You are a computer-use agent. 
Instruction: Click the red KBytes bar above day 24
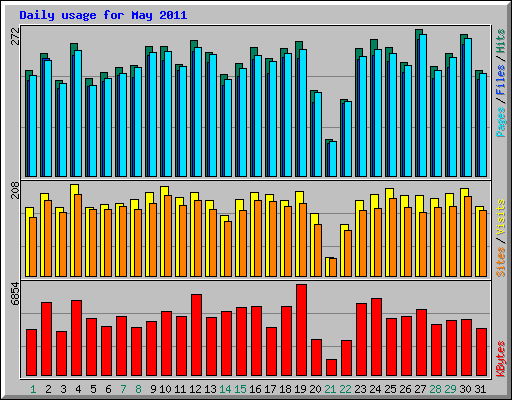point(376,337)
